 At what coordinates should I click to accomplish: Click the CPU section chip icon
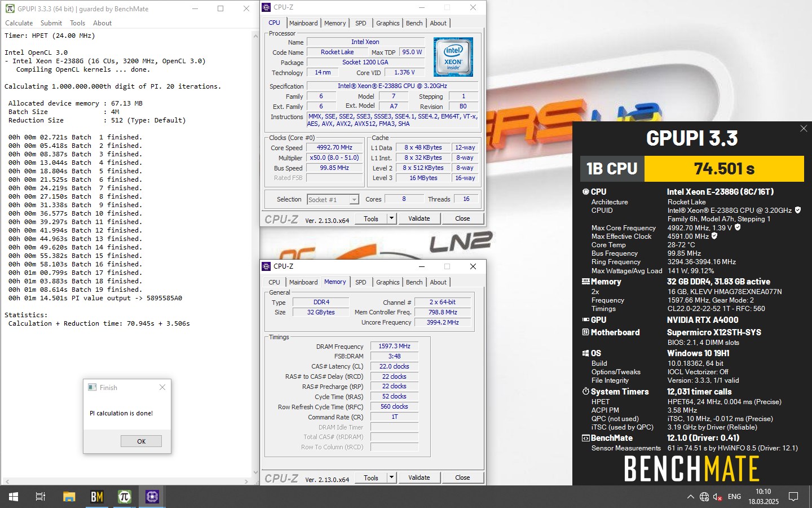(585, 192)
